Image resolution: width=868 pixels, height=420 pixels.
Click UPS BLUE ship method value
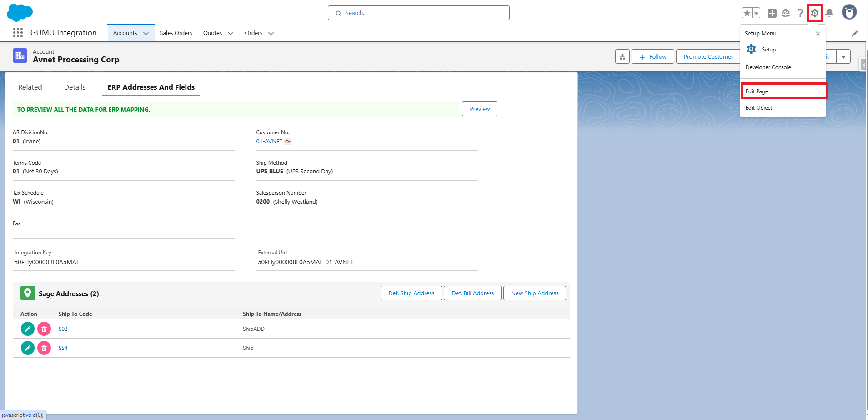pos(270,172)
